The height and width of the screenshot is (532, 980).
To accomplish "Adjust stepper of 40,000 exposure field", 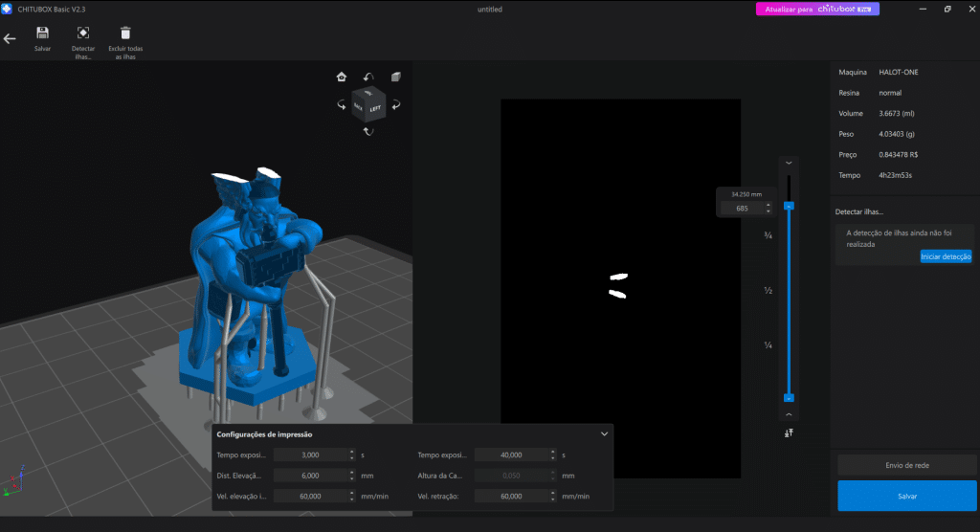I will click(552, 455).
